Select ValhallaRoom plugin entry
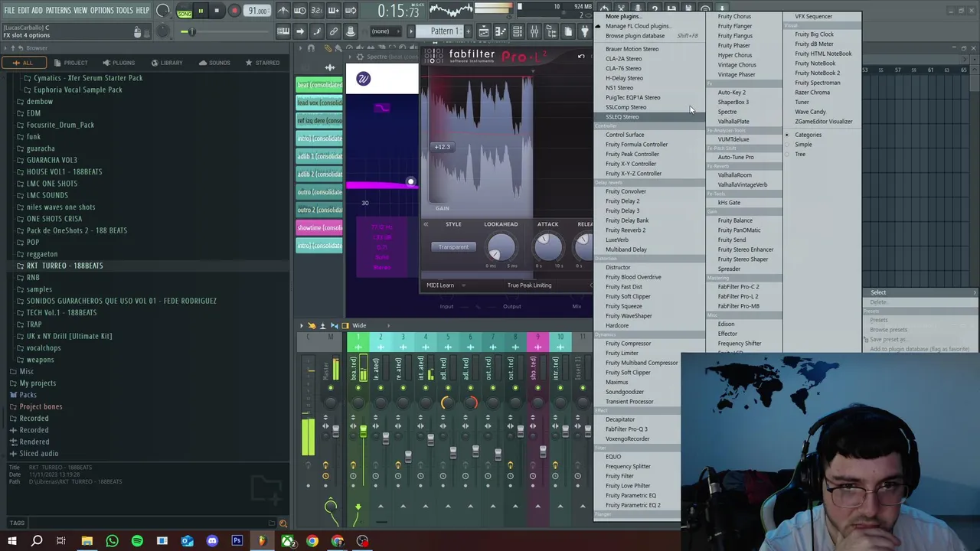980x551 pixels. tap(734, 175)
